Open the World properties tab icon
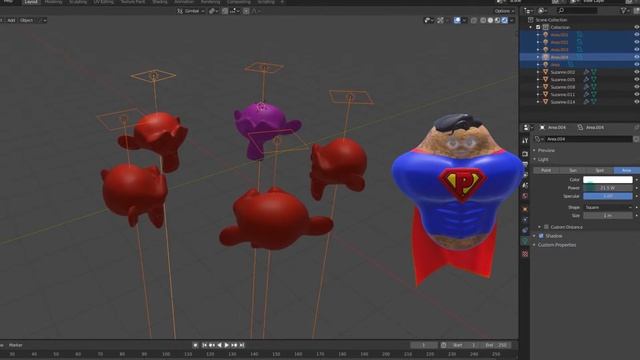The width and height of the screenshot is (640, 360). point(525,196)
